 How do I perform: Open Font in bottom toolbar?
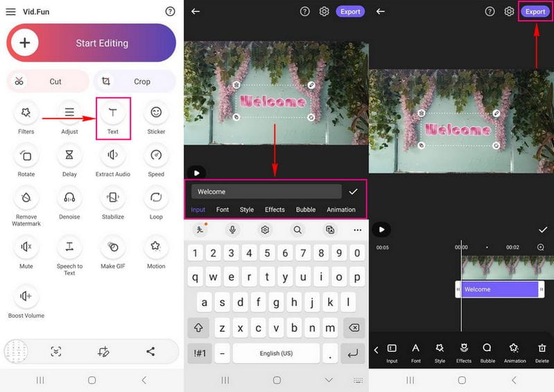click(416, 353)
